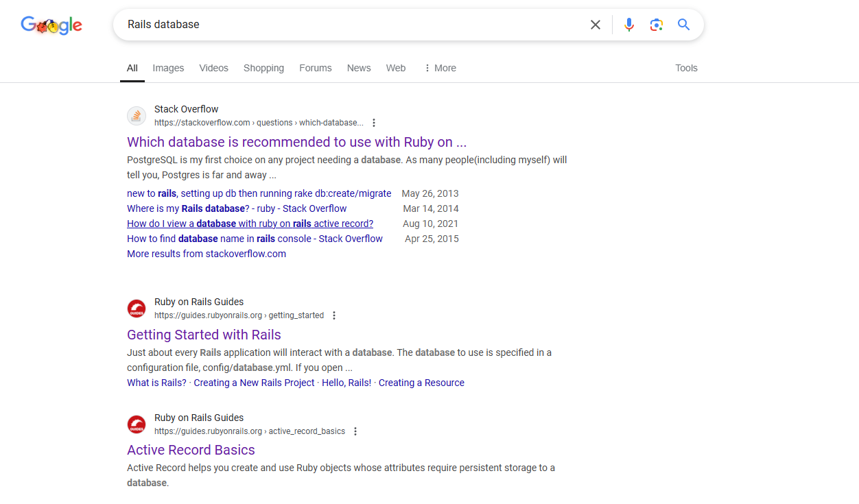Click the favicon beside the Getting Started result
The height and width of the screenshot is (504, 859).
(x=137, y=309)
